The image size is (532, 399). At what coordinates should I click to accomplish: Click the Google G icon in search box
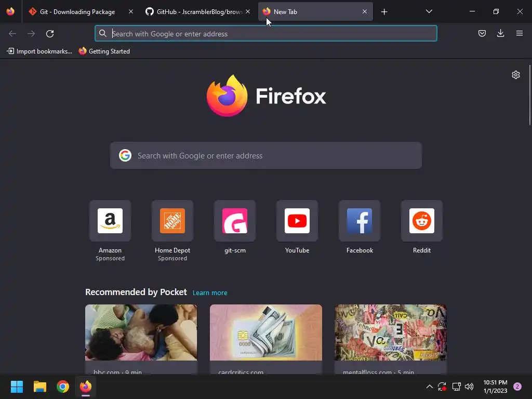[125, 155]
